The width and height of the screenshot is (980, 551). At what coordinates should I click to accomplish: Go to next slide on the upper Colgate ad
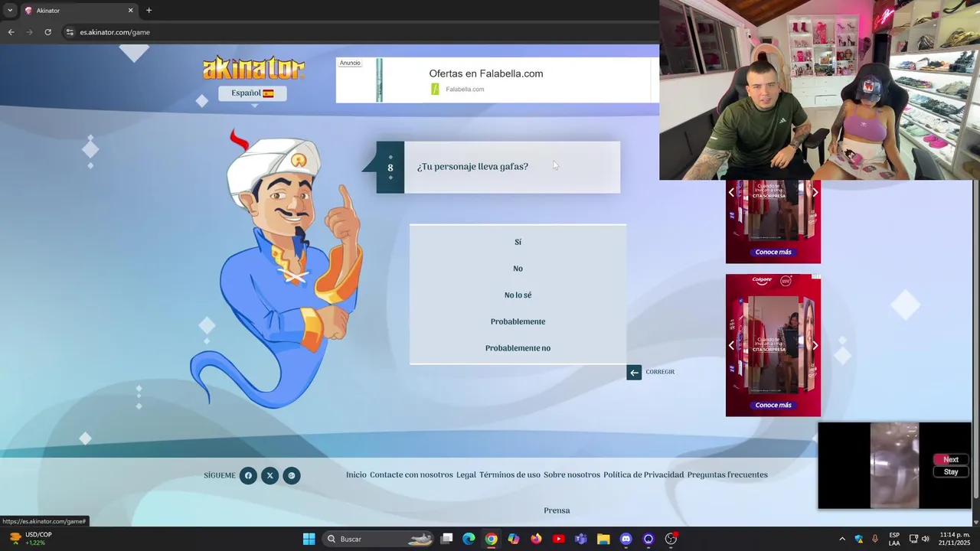pos(815,192)
